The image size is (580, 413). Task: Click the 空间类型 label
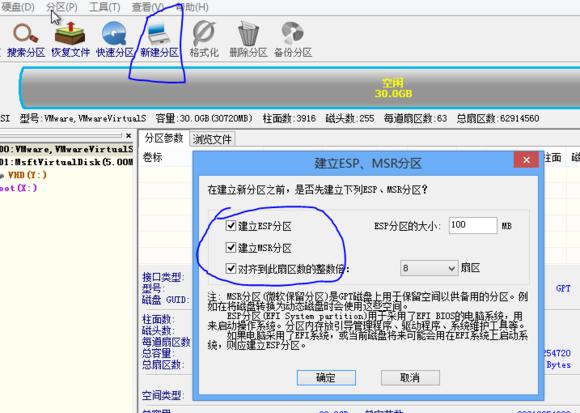(163, 395)
